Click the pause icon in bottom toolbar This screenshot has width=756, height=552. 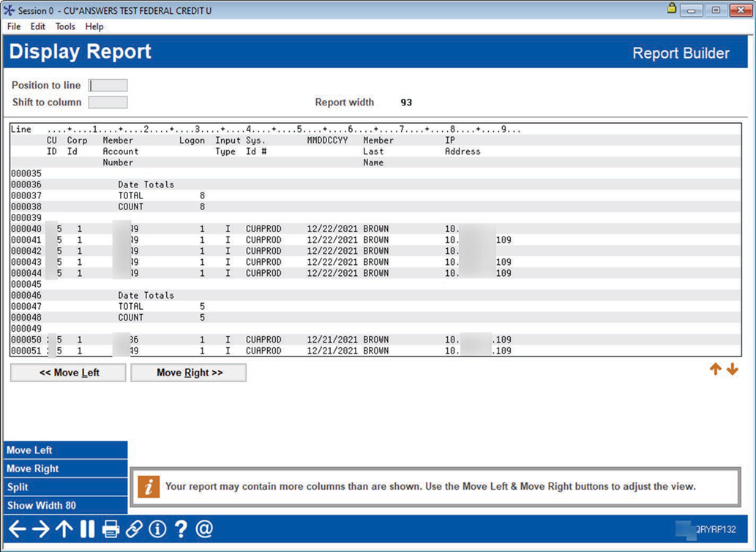87,529
